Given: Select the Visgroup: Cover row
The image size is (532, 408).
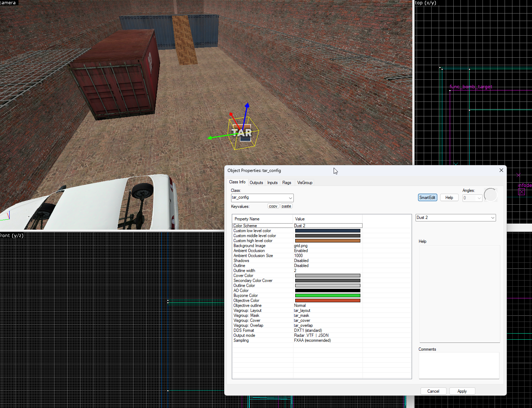Looking at the screenshot, I should pos(297,320).
